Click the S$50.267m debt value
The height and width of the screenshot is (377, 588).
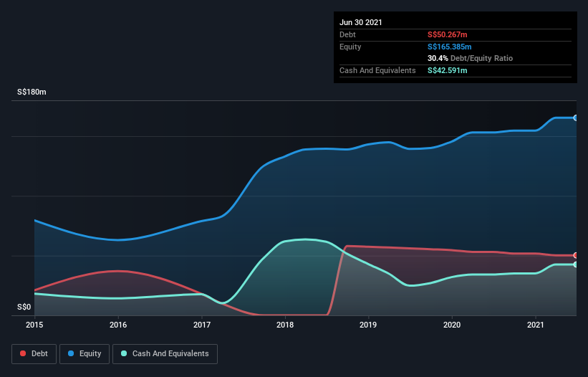pos(448,34)
